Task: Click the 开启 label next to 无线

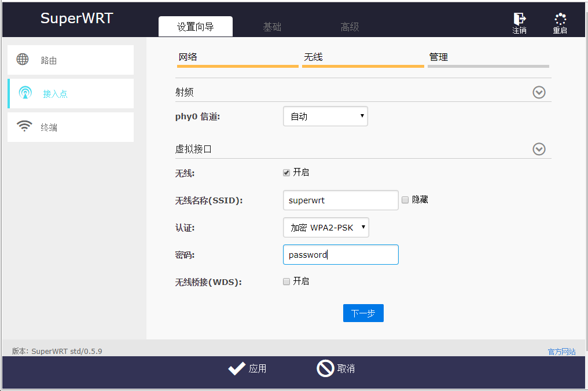Action: 301,172
